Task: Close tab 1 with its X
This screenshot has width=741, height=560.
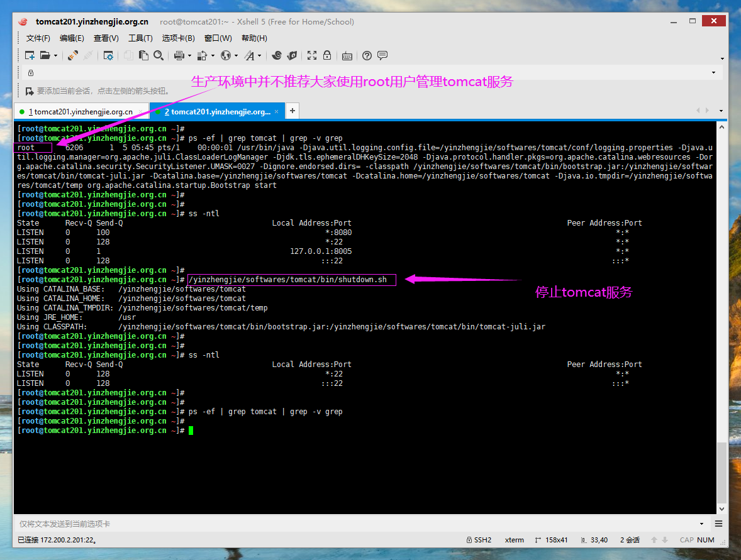Action: point(140,112)
